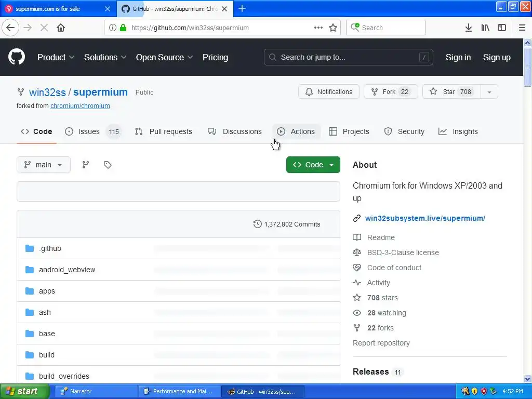Open the Readme link in About
Image resolution: width=532 pixels, height=399 pixels.
click(x=381, y=237)
